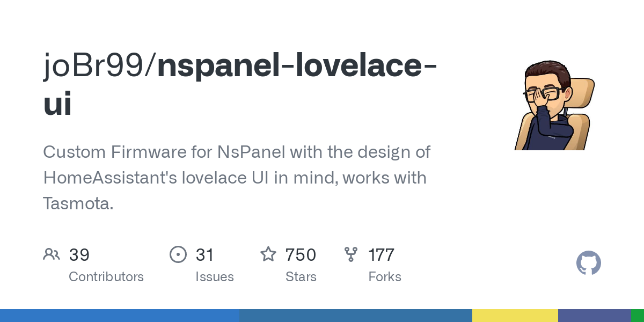Click the 39 contributors count
The width and height of the screenshot is (644, 322).
pyautogui.click(x=79, y=254)
